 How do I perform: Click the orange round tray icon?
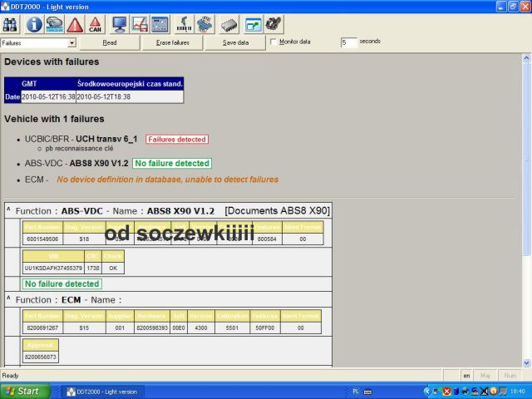tap(494, 392)
